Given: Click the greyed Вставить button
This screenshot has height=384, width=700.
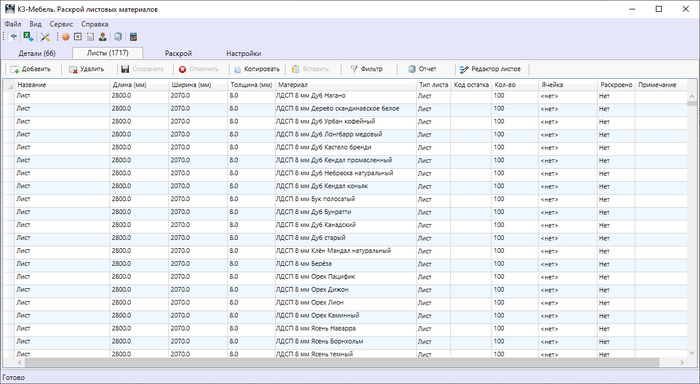Looking at the screenshot, I should pos(311,69).
